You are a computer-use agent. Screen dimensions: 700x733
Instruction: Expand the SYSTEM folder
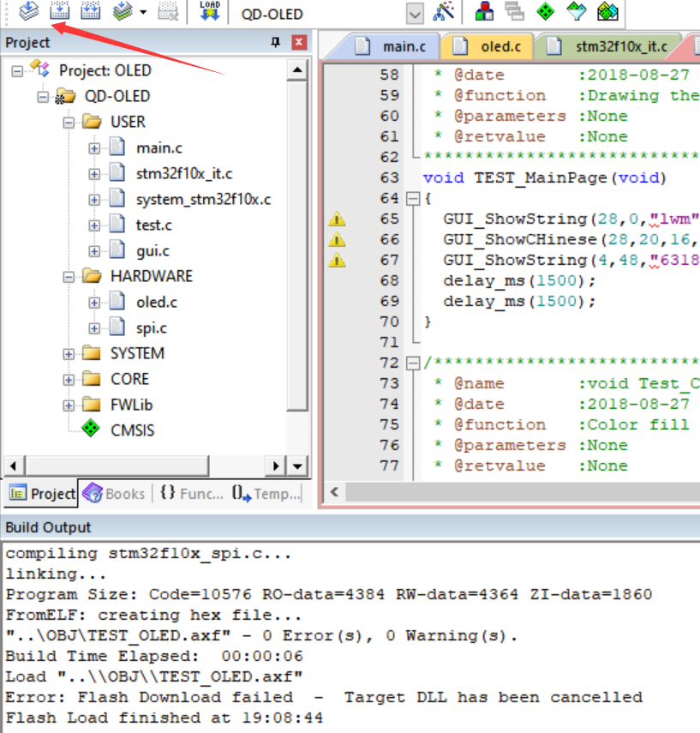coord(69,354)
